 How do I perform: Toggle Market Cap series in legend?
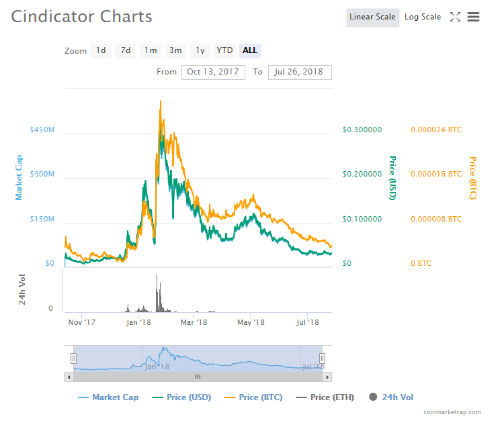click(108, 397)
